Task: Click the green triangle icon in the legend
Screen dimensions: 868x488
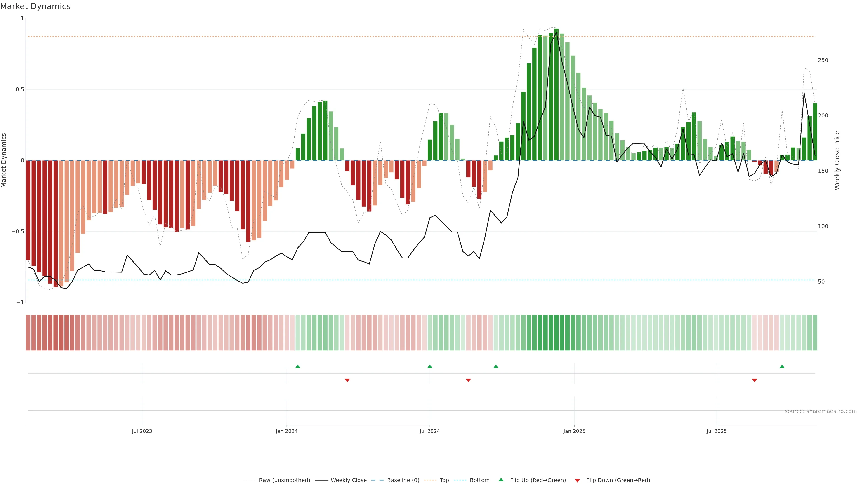Action: tap(501, 480)
